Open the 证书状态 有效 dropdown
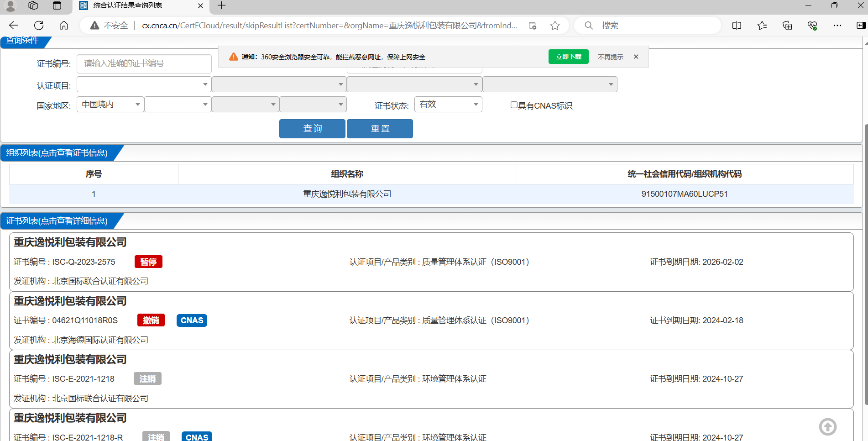868x441 pixels. pyautogui.click(x=448, y=105)
